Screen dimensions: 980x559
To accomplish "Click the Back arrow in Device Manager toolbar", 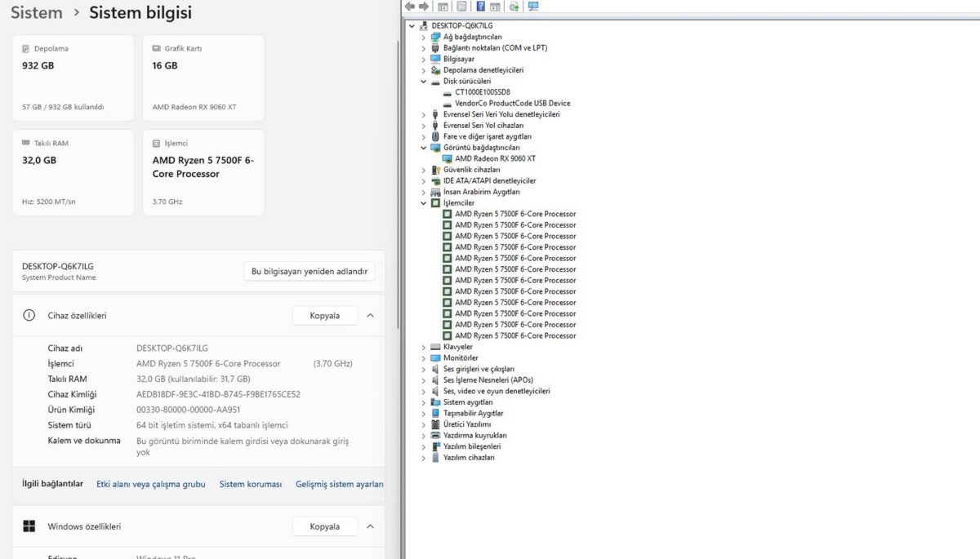I will [410, 7].
